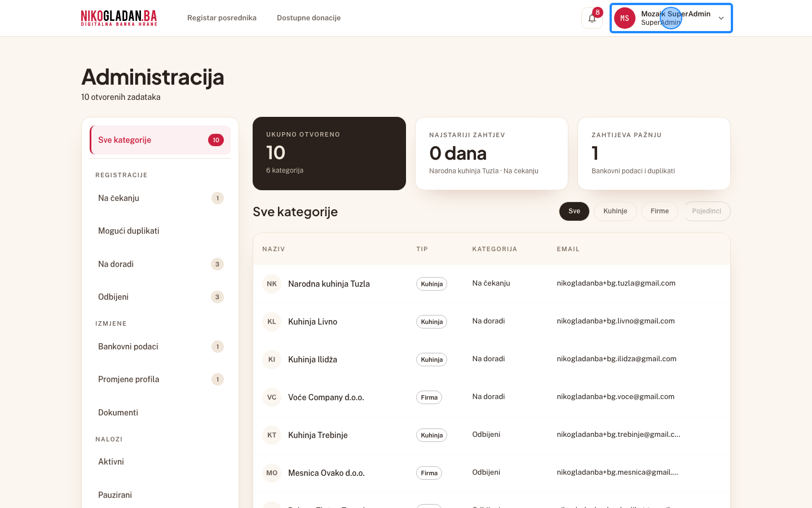Click the Zahtijeva pažnju card

654,154
